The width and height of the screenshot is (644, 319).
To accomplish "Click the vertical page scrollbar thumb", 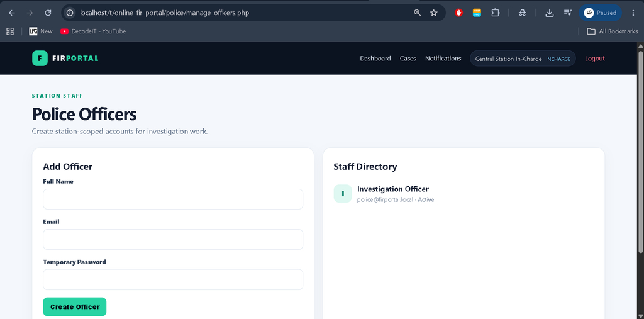I will (640, 152).
